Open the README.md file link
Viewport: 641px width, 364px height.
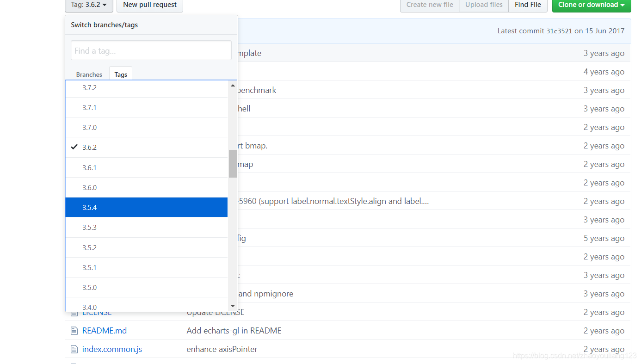point(105,331)
